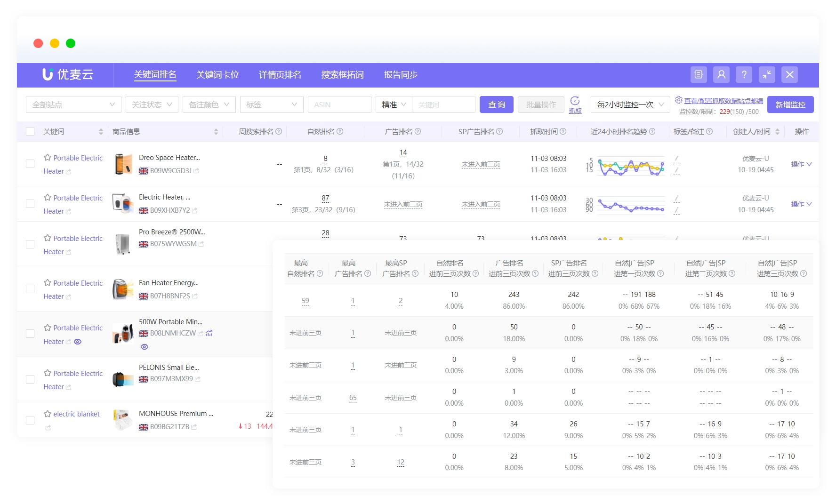
Task: Click edit pencil icon in Dreo row 标签 column
Action: pos(676,159)
